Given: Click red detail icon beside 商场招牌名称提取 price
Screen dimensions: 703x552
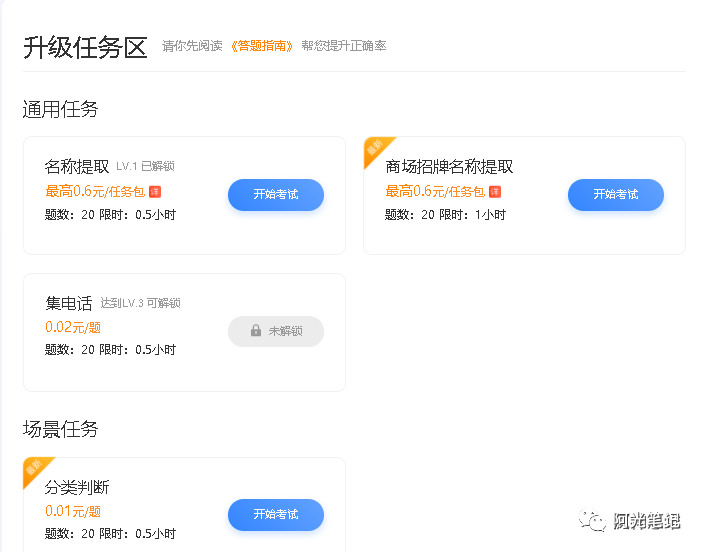Looking at the screenshot, I should pyautogui.click(x=495, y=192).
